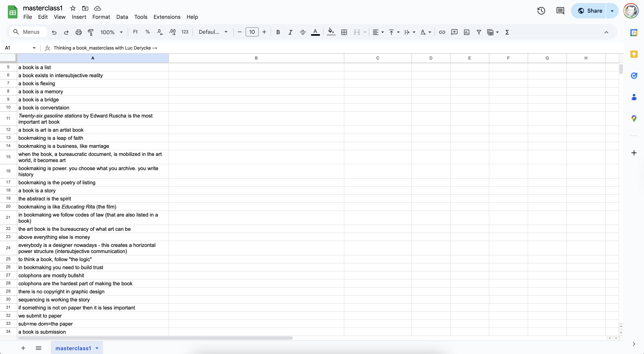Toggle strikethrough formatting
This screenshot has height=354, width=644.
pyautogui.click(x=302, y=32)
